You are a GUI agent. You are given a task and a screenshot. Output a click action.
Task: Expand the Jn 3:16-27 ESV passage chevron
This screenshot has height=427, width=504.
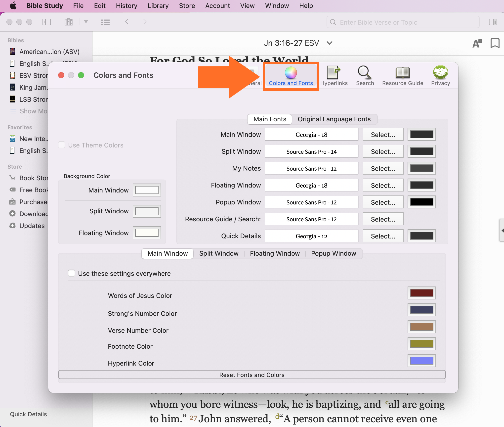pyautogui.click(x=329, y=43)
